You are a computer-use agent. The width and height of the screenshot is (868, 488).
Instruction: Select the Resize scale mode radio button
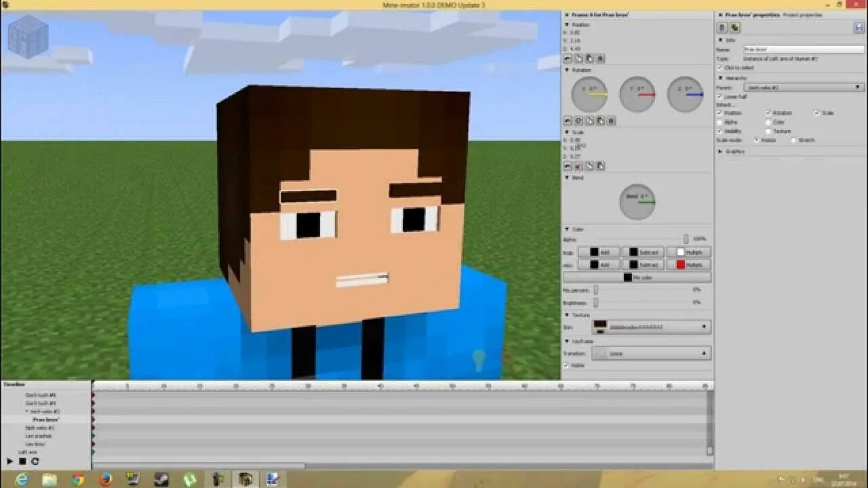pyautogui.click(x=757, y=140)
